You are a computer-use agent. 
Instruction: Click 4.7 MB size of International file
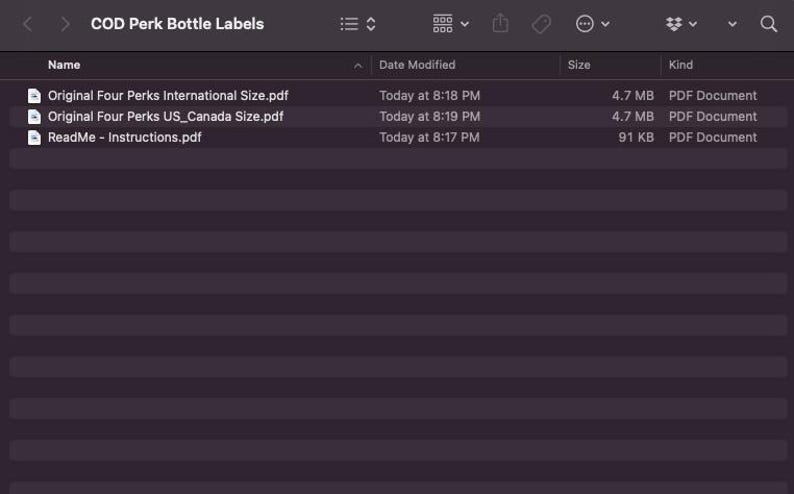pyautogui.click(x=632, y=96)
